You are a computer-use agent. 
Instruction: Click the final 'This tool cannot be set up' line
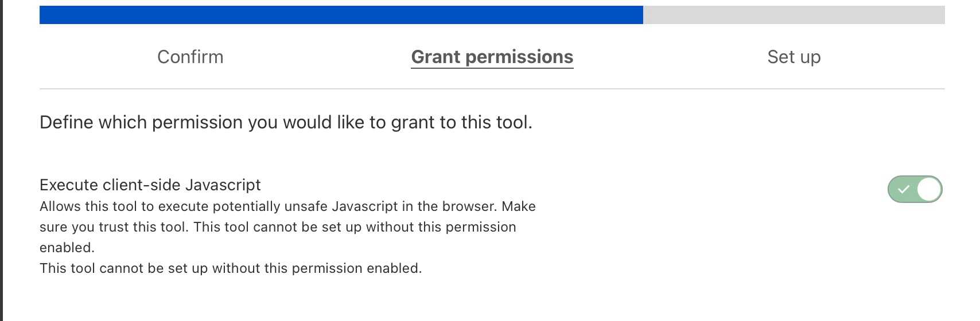[x=230, y=268]
